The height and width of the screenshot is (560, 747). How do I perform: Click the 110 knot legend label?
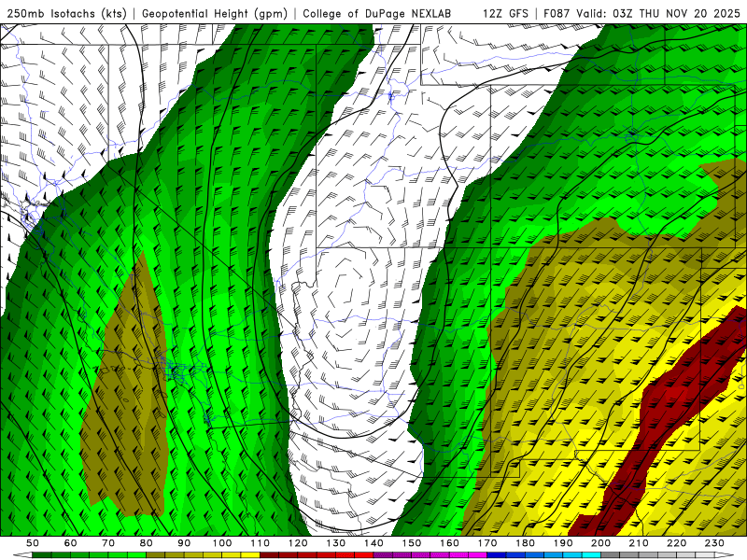[x=260, y=543]
